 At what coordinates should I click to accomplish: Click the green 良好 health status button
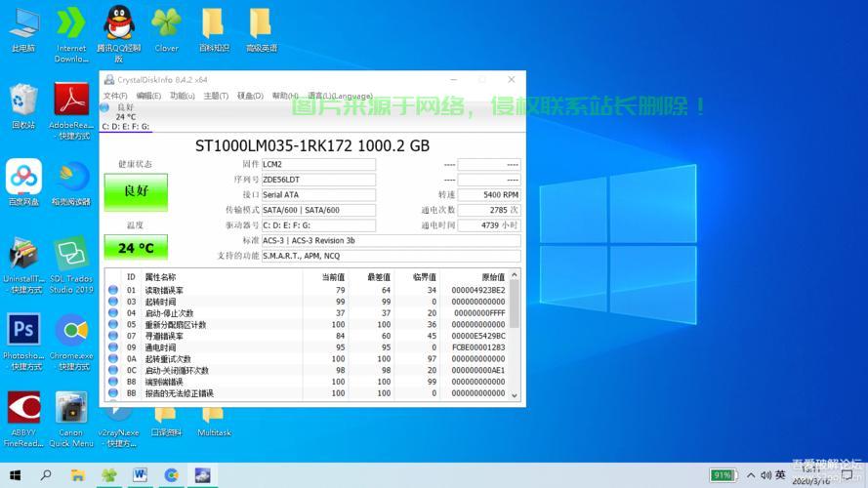click(x=136, y=191)
